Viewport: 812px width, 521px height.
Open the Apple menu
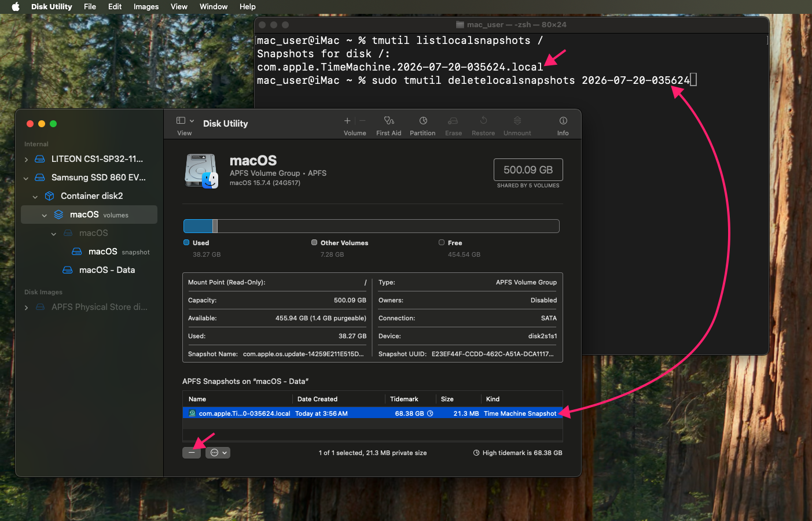(16, 6)
